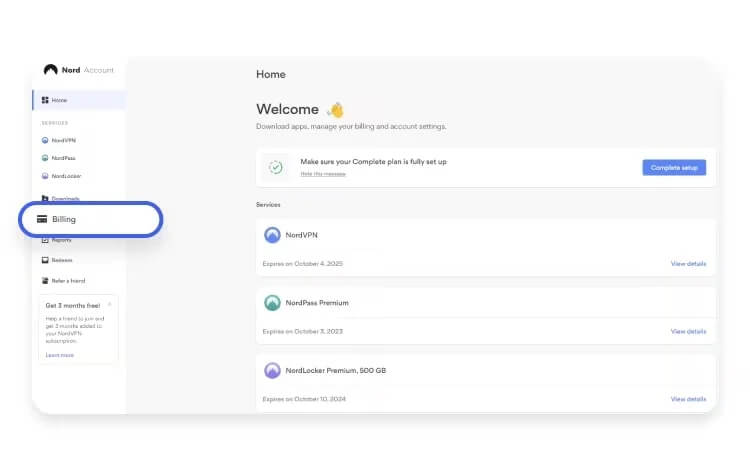
Task: View details for NordLocker Premium
Action: (x=688, y=399)
